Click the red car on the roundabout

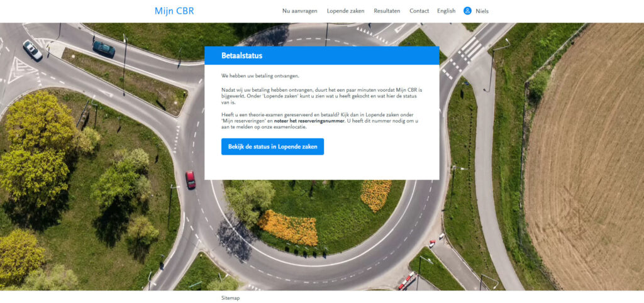(191, 180)
